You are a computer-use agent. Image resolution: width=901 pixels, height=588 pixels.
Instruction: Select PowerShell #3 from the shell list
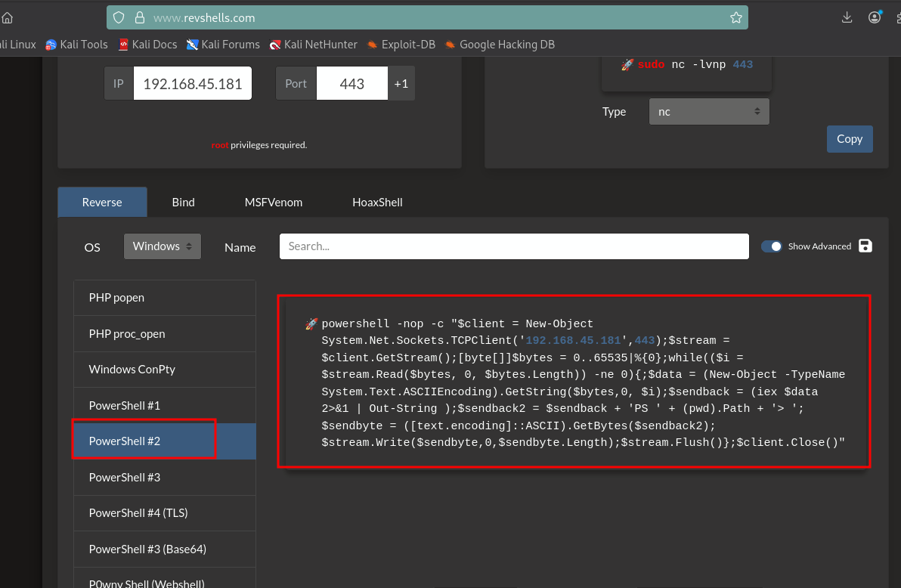164,478
